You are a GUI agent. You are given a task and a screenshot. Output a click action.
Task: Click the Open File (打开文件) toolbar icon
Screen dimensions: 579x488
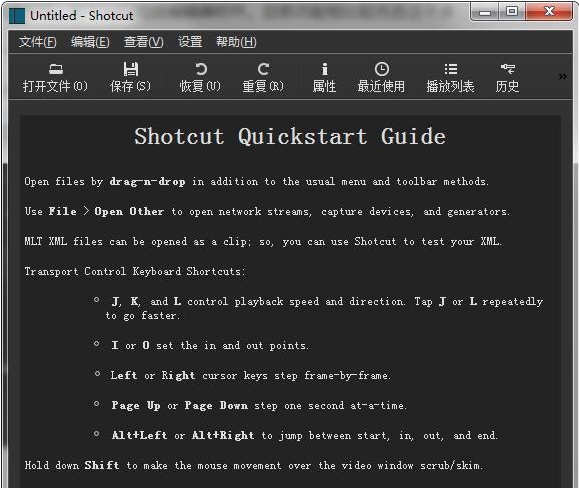[56, 69]
